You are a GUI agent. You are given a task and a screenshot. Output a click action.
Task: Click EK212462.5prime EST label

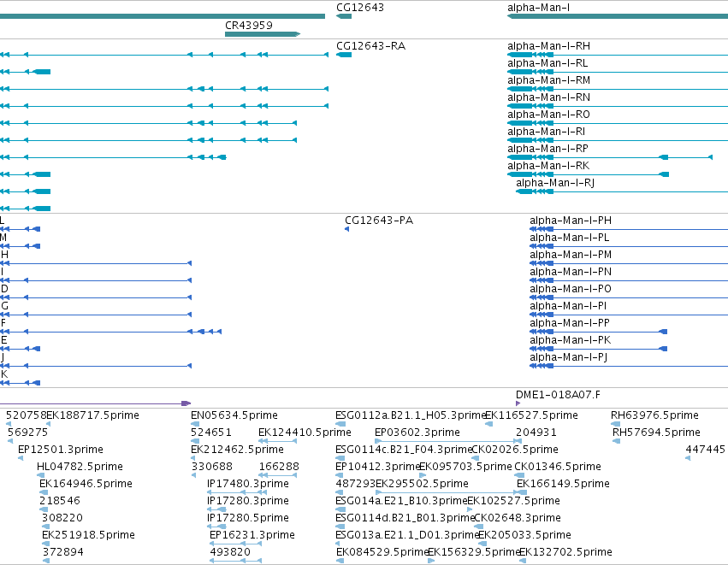click(237, 450)
